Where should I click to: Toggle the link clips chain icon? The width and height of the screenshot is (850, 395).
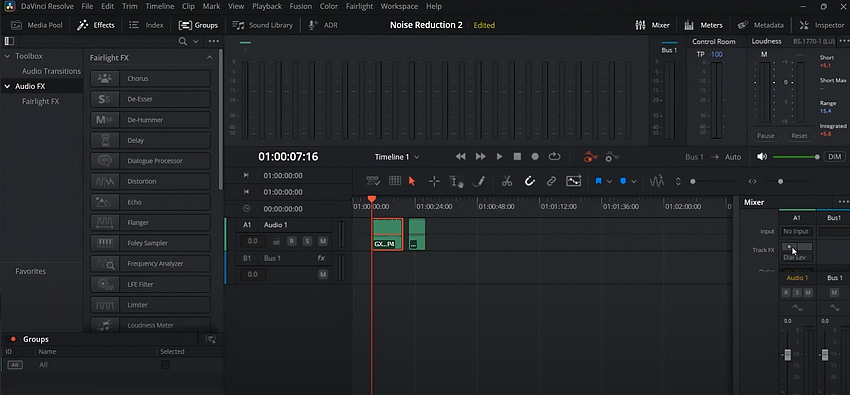551,182
